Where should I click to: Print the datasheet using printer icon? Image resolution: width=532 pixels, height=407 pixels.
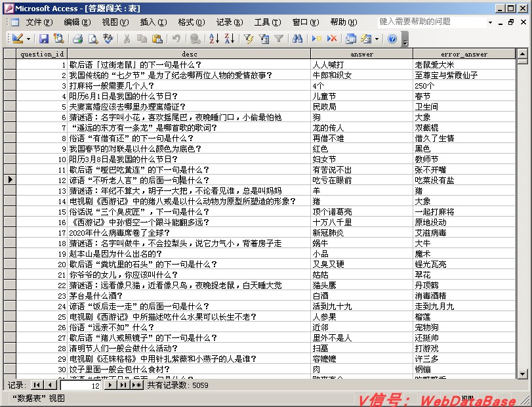pyautogui.click(x=77, y=39)
